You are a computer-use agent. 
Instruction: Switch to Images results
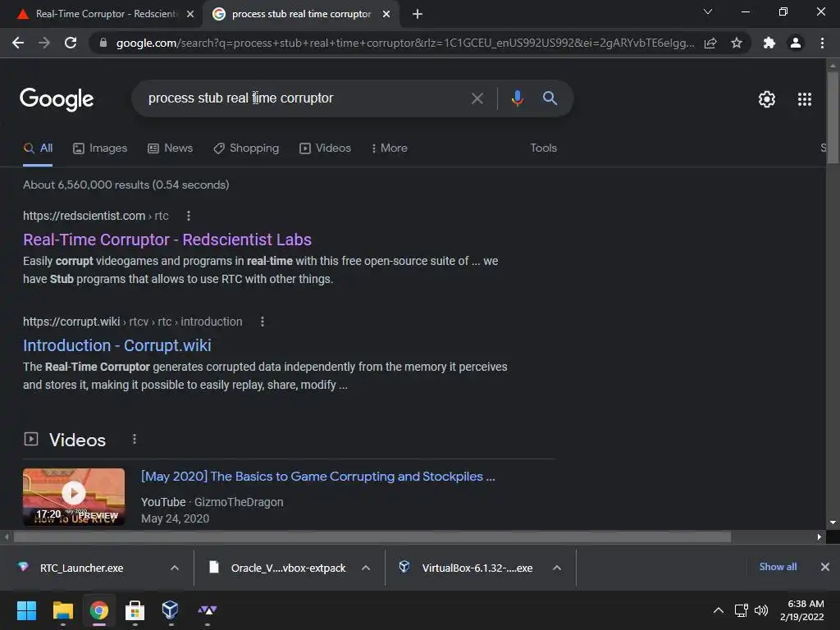pyautogui.click(x=100, y=148)
